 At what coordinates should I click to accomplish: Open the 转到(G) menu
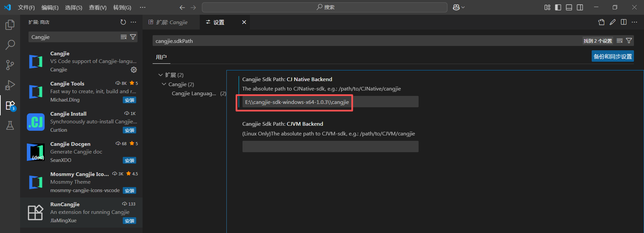(x=122, y=7)
